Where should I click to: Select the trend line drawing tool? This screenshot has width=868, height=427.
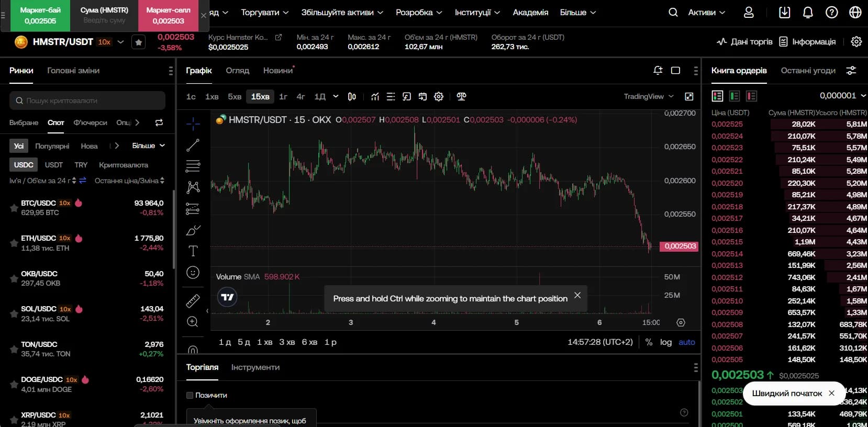point(193,145)
